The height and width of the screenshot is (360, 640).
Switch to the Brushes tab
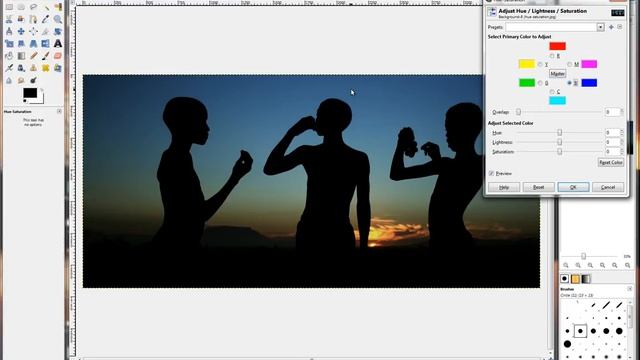point(564,279)
